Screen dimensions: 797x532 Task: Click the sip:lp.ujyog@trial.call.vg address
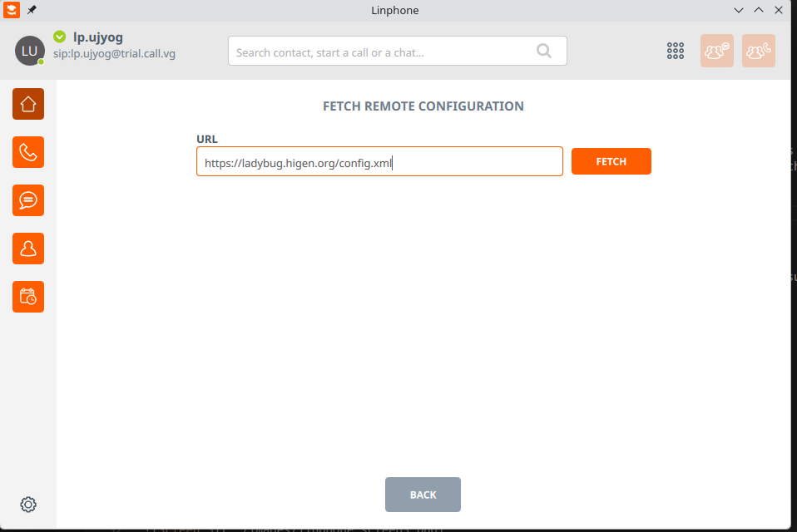(114, 54)
